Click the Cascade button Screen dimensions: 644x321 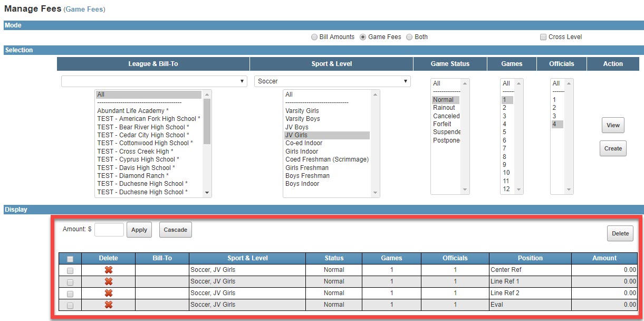click(176, 230)
